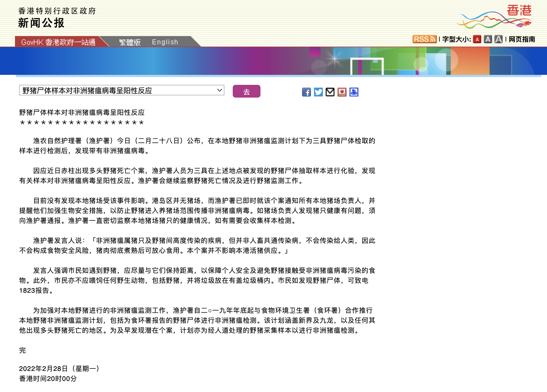The height and width of the screenshot is (392, 547).
Task: Select the largest font size A
Action: coord(498,39)
